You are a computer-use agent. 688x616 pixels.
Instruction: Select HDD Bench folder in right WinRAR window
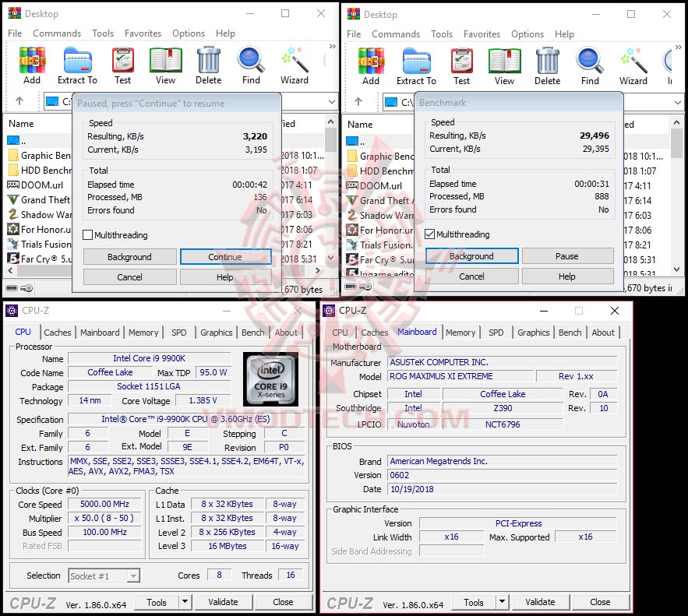pos(380,171)
